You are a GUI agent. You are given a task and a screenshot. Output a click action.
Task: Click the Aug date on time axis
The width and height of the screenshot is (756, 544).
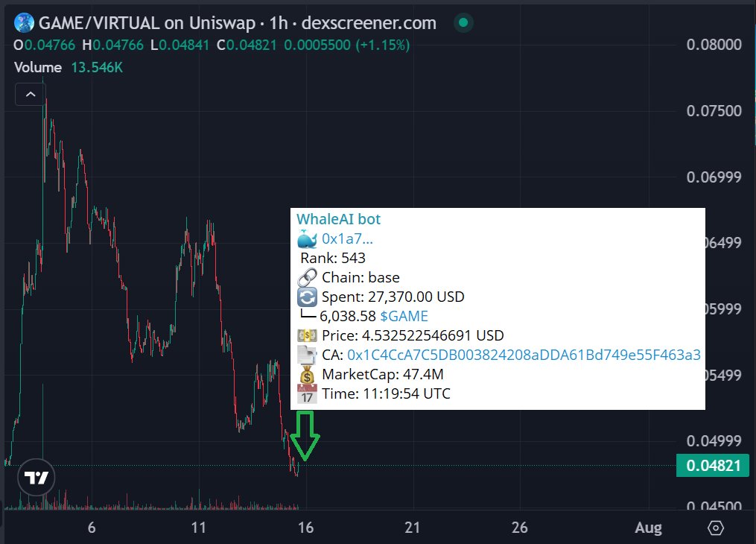[x=648, y=528]
